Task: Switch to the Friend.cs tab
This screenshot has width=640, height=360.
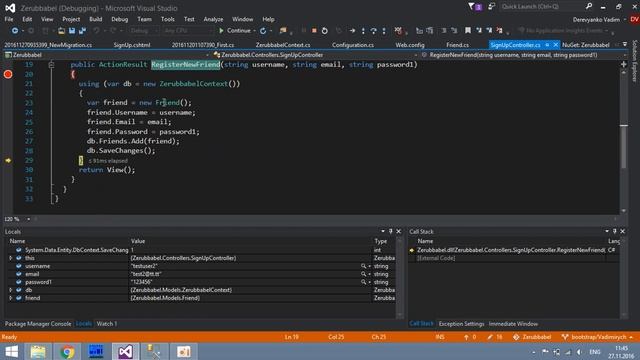Action: (x=457, y=45)
